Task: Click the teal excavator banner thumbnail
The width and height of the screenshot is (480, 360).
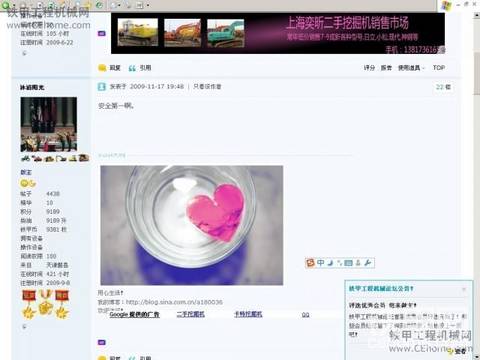Action: tap(226, 32)
